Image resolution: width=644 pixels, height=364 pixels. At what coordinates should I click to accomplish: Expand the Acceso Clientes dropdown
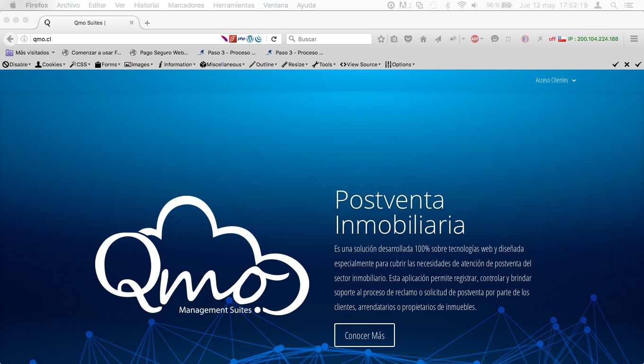pos(556,80)
